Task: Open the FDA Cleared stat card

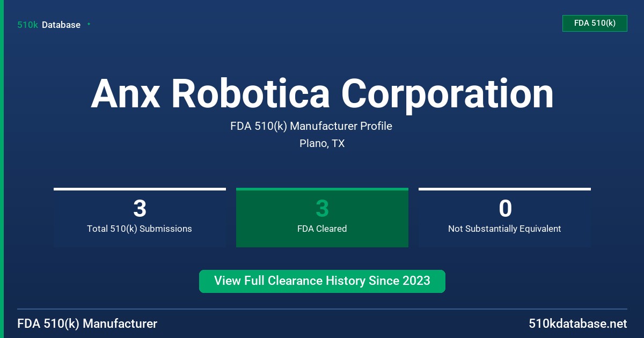Action: (322, 217)
